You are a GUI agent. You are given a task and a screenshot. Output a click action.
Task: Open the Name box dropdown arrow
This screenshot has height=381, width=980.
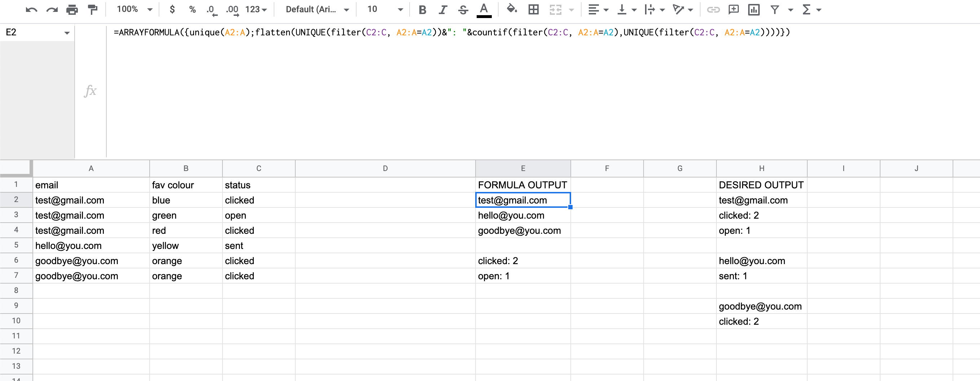[67, 33]
